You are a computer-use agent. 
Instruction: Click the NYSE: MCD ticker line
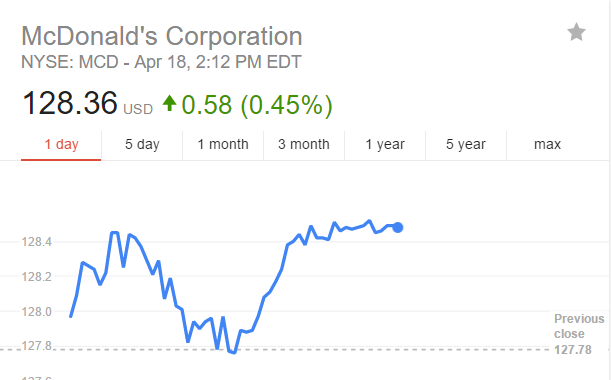tap(161, 62)
